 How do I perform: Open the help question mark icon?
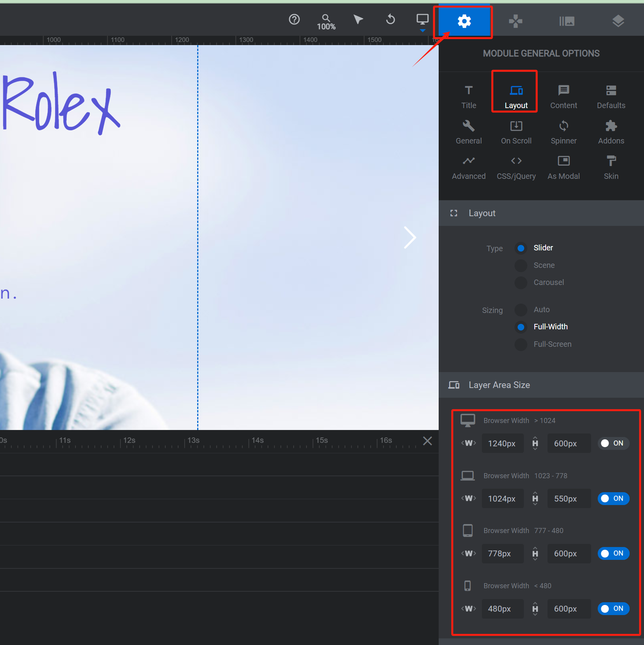pos(294,19)
